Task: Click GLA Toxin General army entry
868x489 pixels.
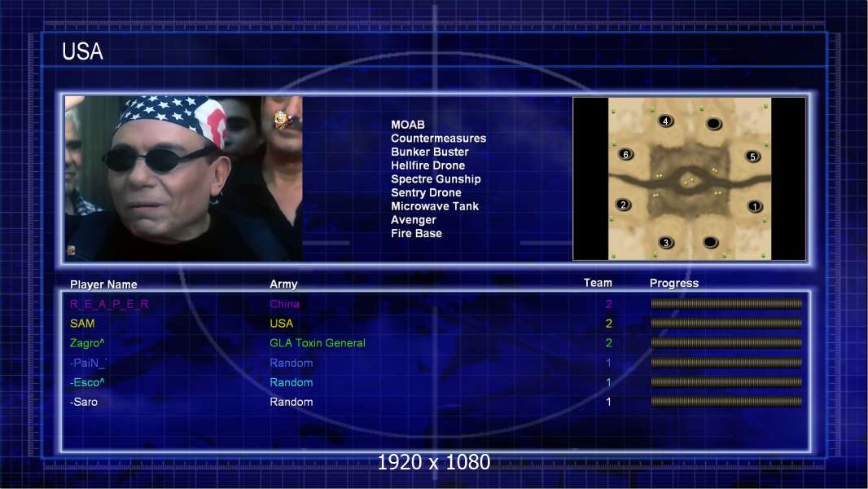Action: (x=318, y=343)
